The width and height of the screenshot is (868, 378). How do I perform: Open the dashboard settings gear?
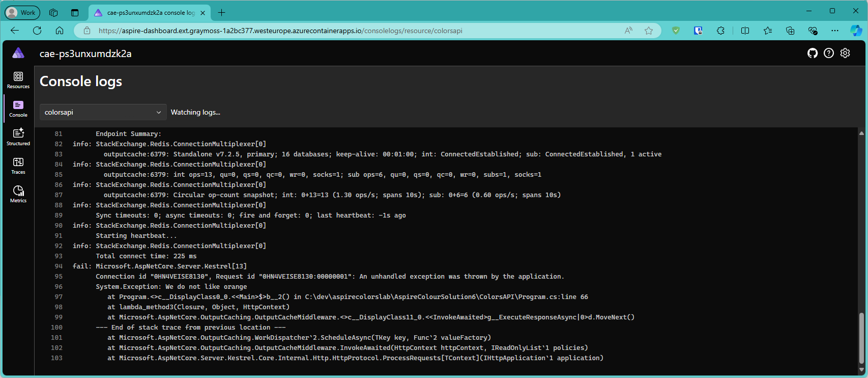pyautogui.click(x=845, y=53)
